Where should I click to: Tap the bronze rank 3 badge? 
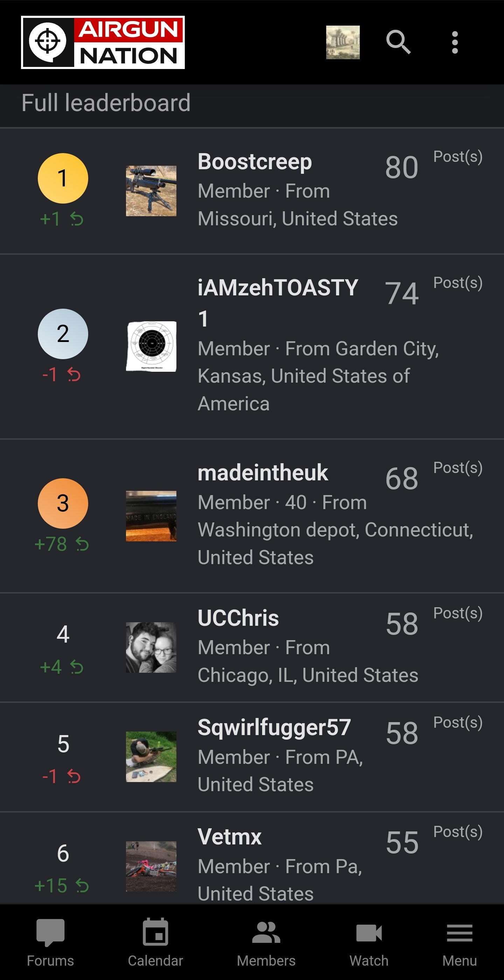tap(63, 503)
